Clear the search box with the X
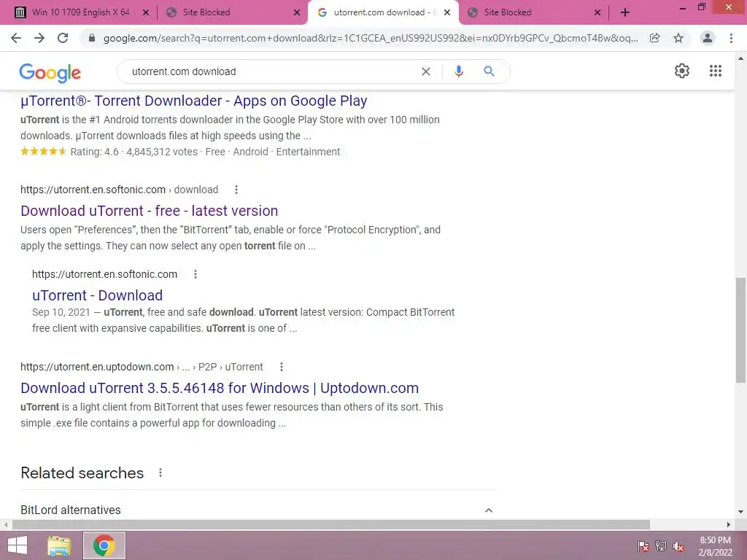Image resolution: width=747 pixels, height=560 pixels. pos(426,71)
